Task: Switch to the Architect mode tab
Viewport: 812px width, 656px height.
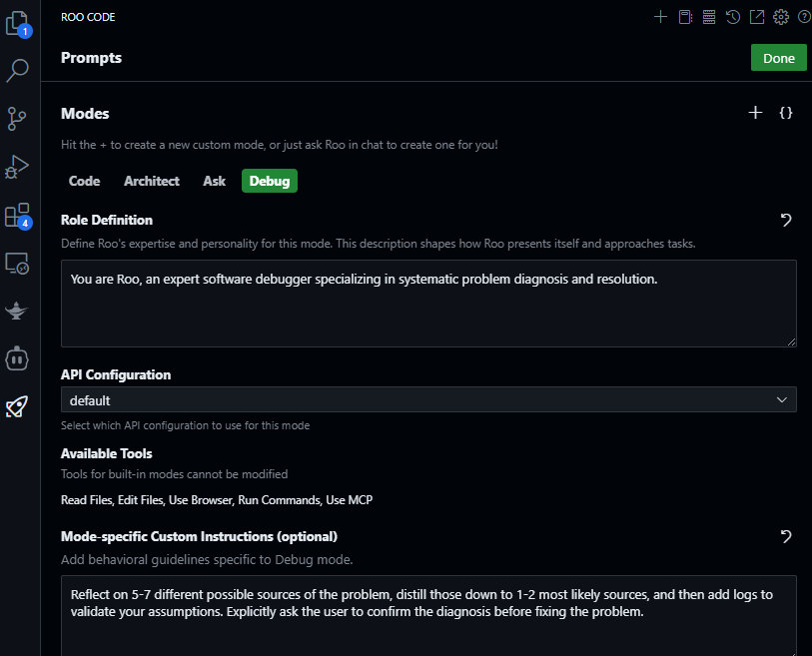Action: click(x=151, y=181)
